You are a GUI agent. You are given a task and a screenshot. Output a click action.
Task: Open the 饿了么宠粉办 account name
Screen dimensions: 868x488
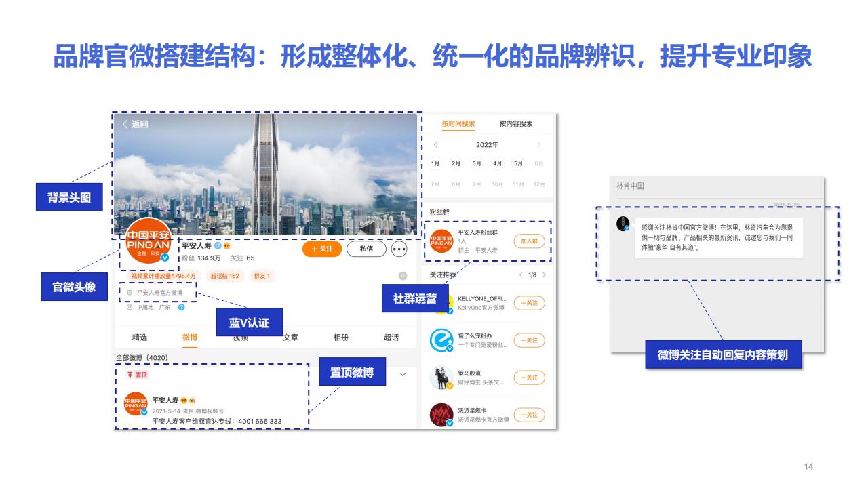[x=475, y=335]
